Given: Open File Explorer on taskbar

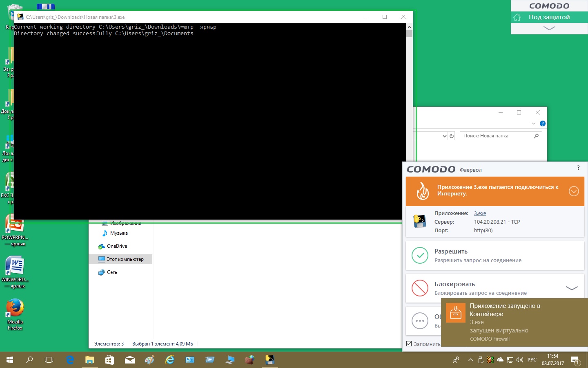Looking at the screenshot, I should (x=89, y=360).
